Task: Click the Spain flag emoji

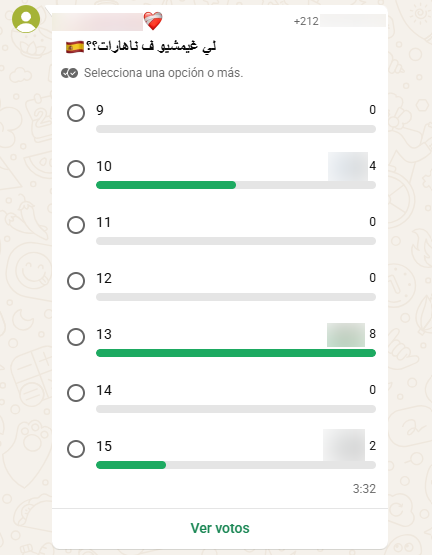Action: tap(75, 47)
